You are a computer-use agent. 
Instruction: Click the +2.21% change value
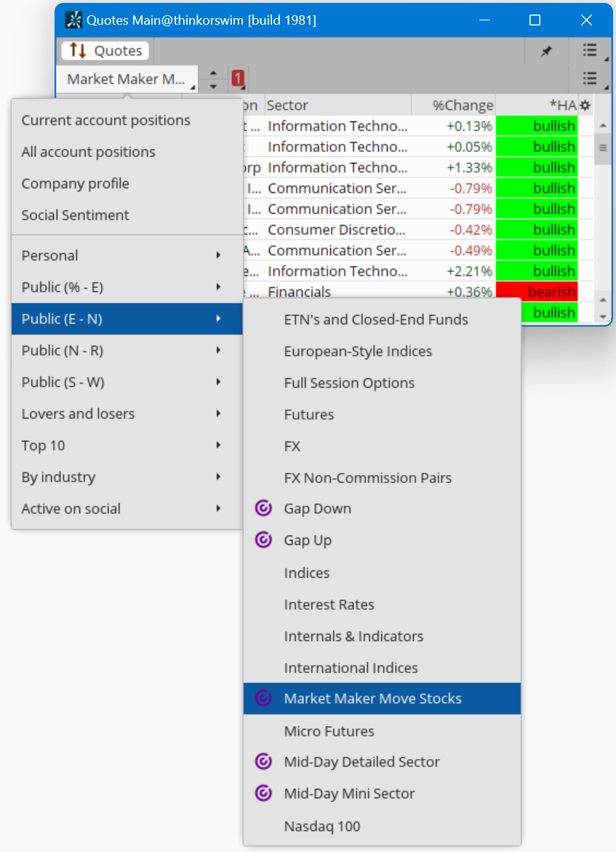point(469,271)
